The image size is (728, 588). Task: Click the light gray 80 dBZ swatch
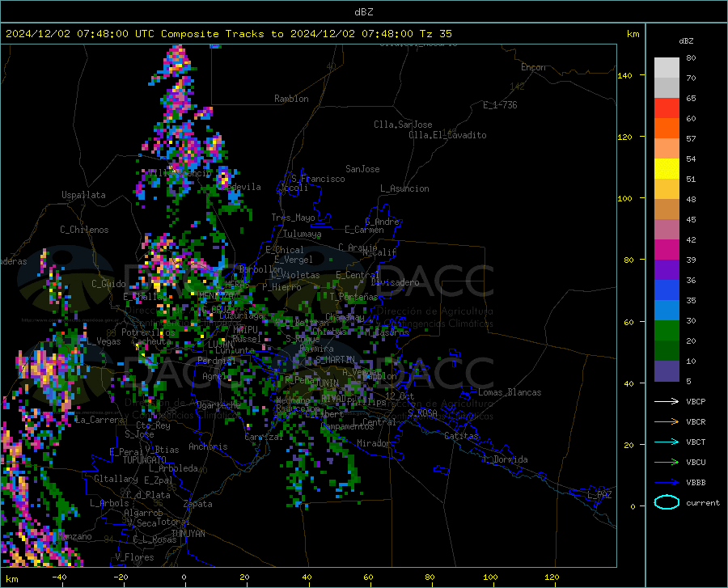[667, 67]
